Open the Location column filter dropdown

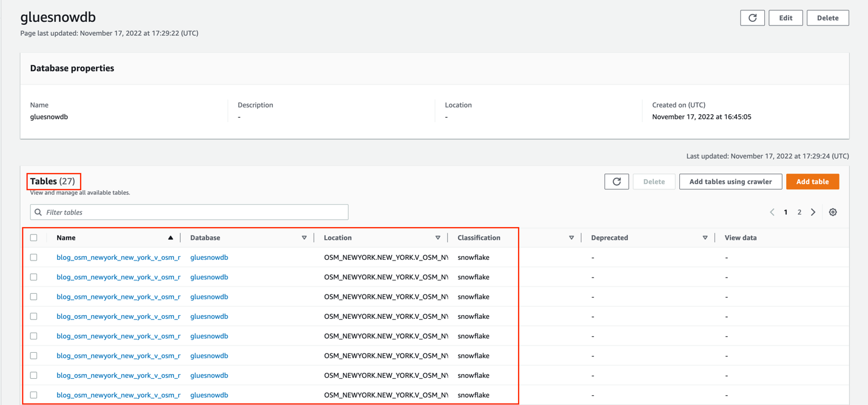tap(438, 237)
